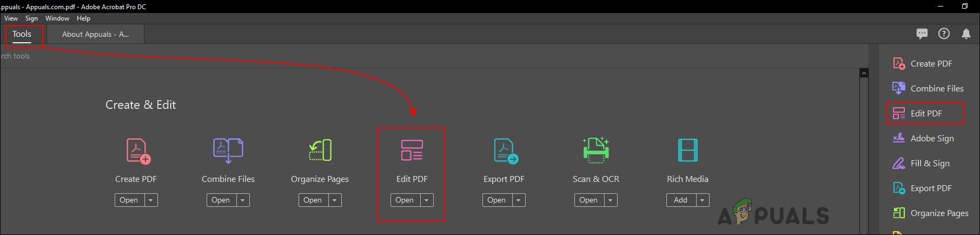Switch to the About Appuals document tab

pos(95,34)
